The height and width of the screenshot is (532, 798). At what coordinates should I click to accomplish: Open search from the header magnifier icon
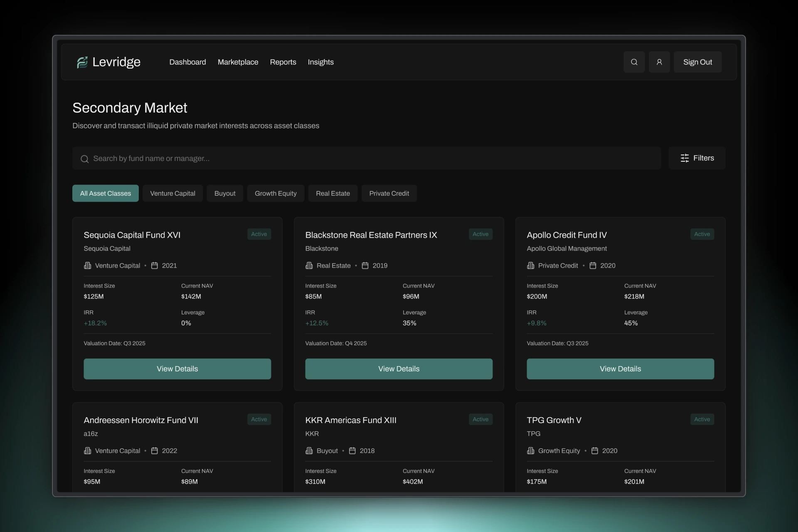(634, 62)
